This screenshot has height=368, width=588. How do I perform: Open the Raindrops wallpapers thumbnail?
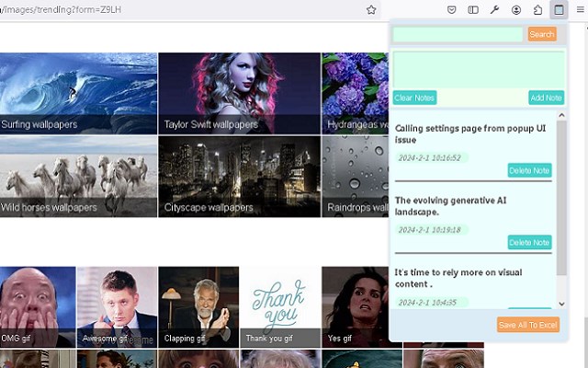coord(356,177)
